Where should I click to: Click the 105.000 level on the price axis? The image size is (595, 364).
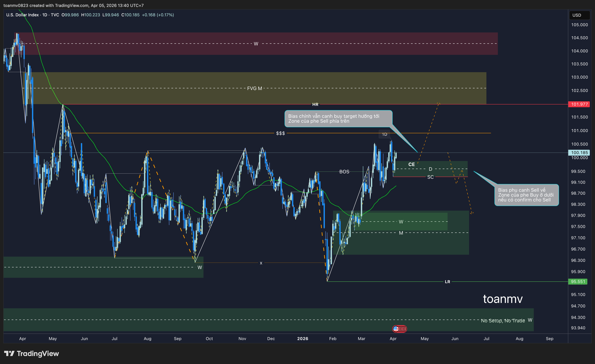[x=579, y=25]
